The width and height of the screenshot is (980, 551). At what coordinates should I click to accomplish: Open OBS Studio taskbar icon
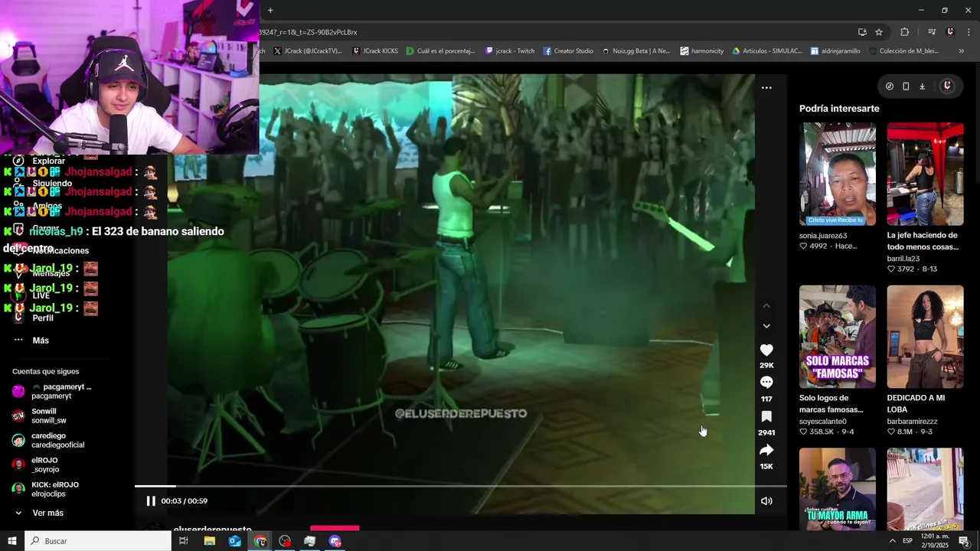pos(285,541)
